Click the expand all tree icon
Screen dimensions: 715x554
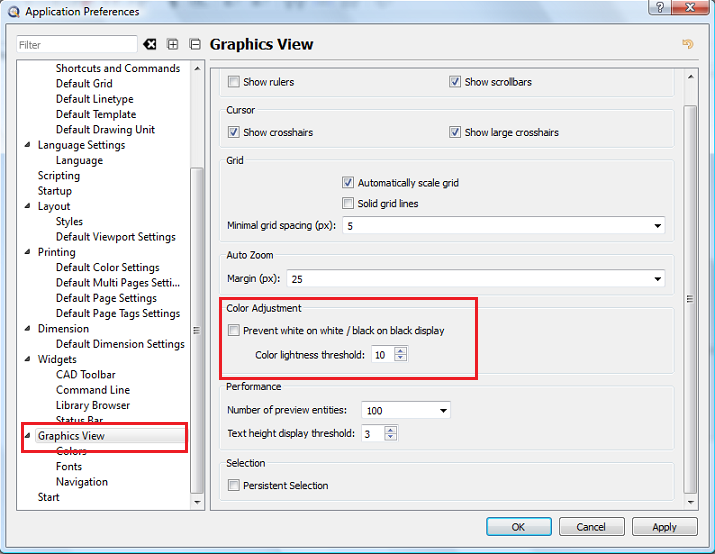[x=173, y=45]
